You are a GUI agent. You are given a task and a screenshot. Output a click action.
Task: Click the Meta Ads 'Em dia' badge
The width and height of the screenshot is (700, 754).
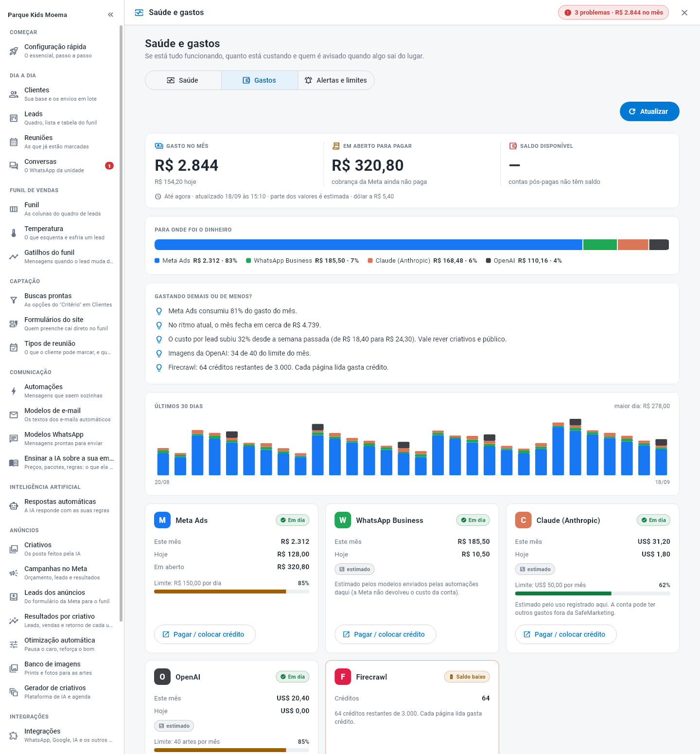(293, 520)
